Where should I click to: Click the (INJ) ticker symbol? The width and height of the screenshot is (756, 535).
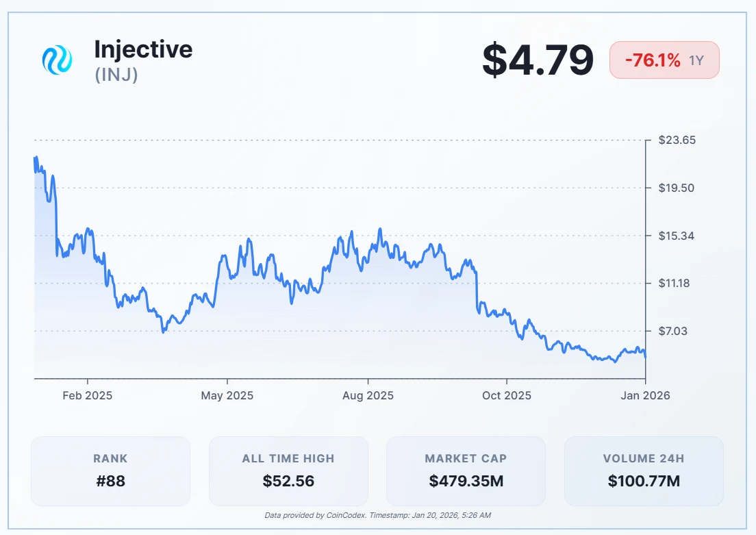point(116,74)
